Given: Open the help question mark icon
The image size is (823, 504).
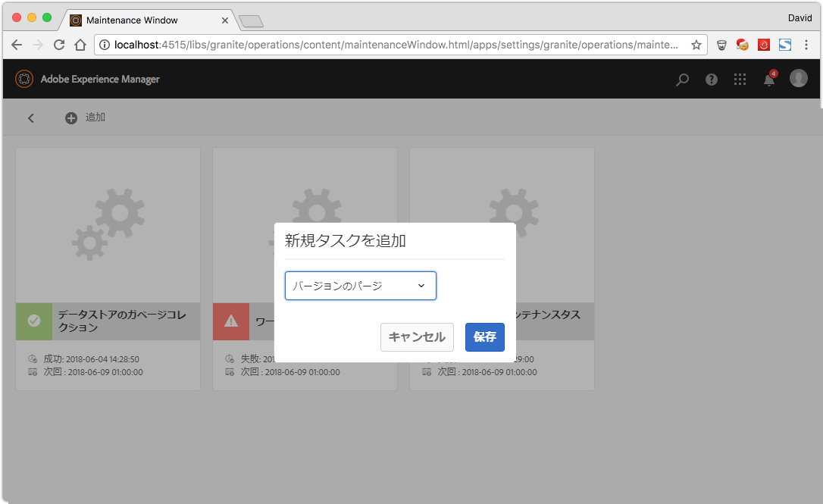Looking at the screenshot, I should click(x=711, y=80).
